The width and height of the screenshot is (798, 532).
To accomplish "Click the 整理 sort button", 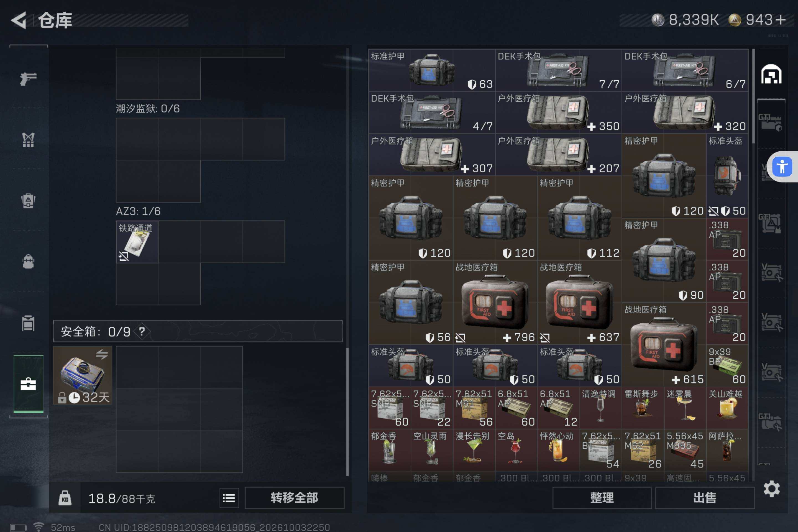I will pyautogui.click(x=602, y=498).
